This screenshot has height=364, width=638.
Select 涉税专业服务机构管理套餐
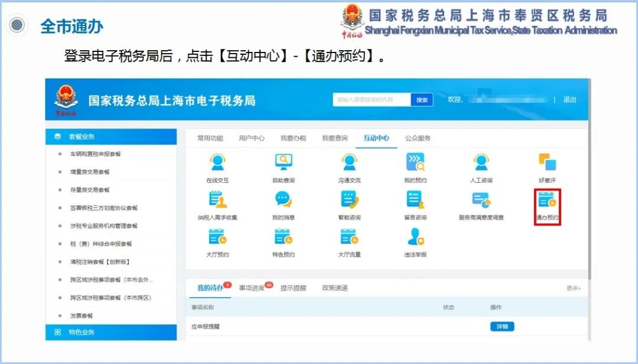(x=104, y=226)
